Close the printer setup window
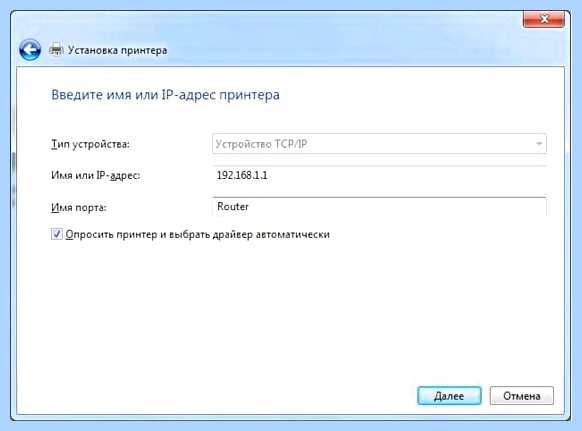582x431 pixels. (x=544, y=19)
